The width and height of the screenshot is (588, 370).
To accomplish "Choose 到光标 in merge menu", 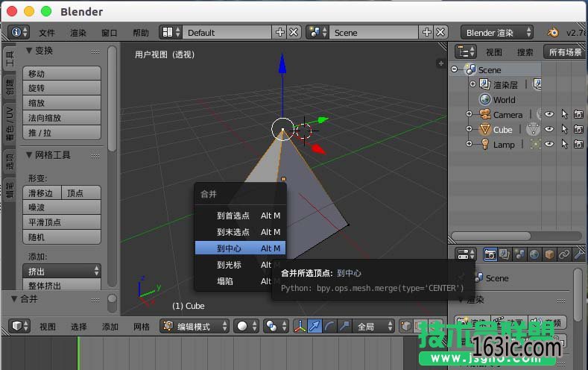I will [x=241, y=265].
